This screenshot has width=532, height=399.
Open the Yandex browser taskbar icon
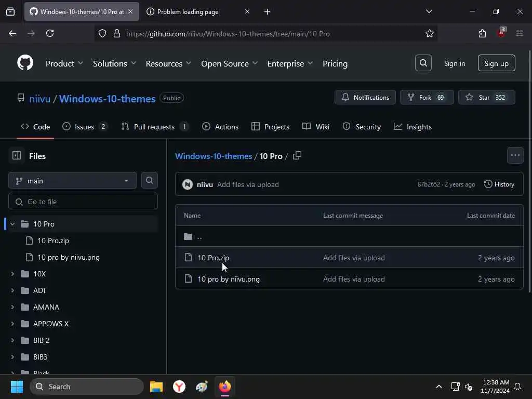[179, 387]
